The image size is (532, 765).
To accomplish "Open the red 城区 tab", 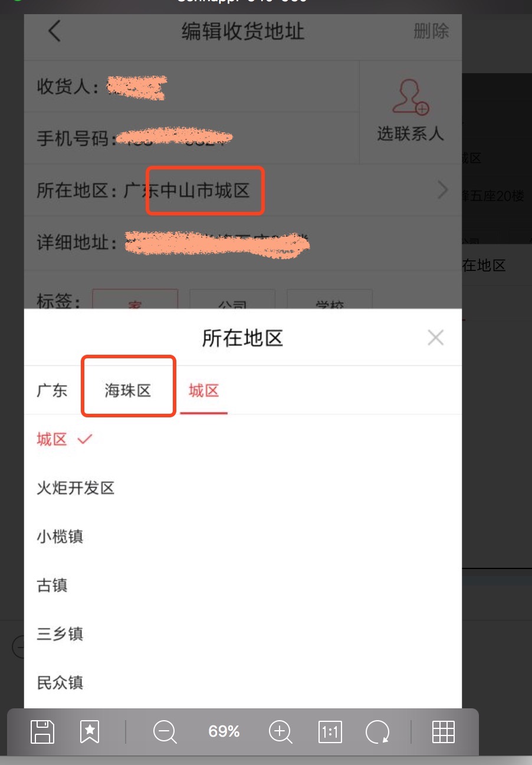I will coord(204,390).
